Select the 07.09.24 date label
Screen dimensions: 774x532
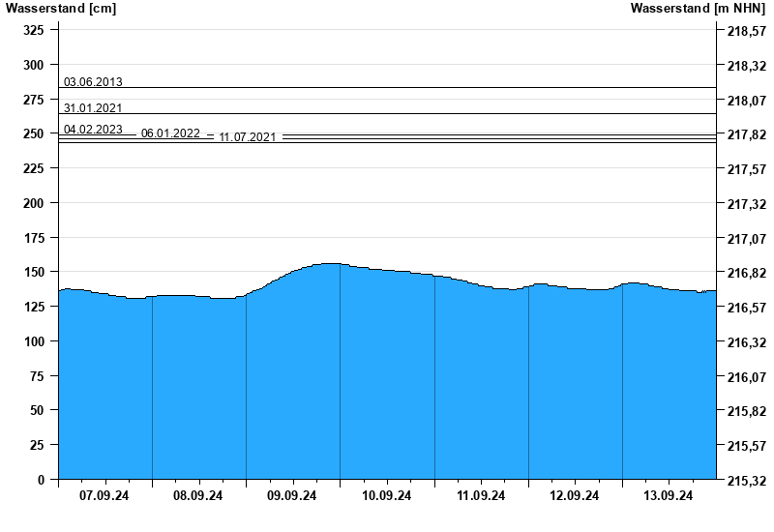104,496
